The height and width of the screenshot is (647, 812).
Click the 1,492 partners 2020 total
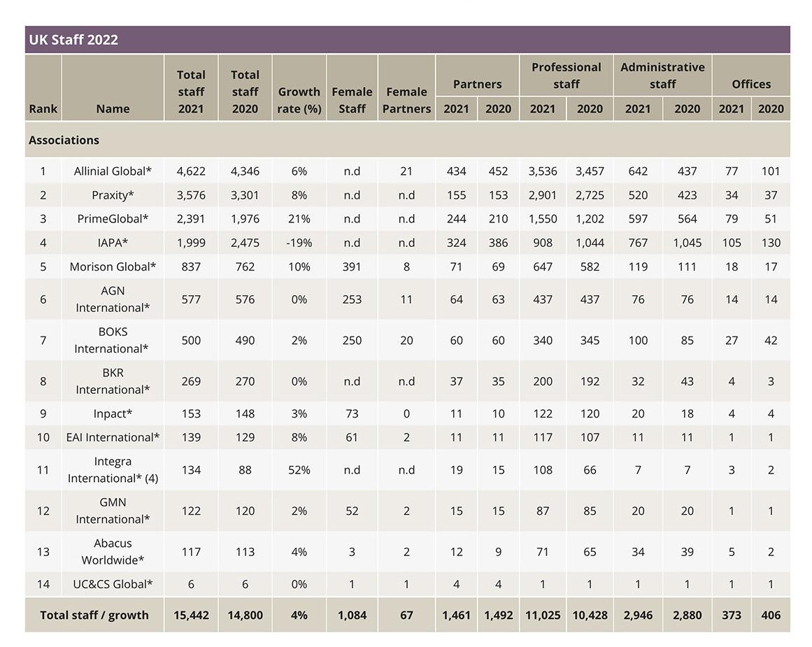click(x=498, y=615)
